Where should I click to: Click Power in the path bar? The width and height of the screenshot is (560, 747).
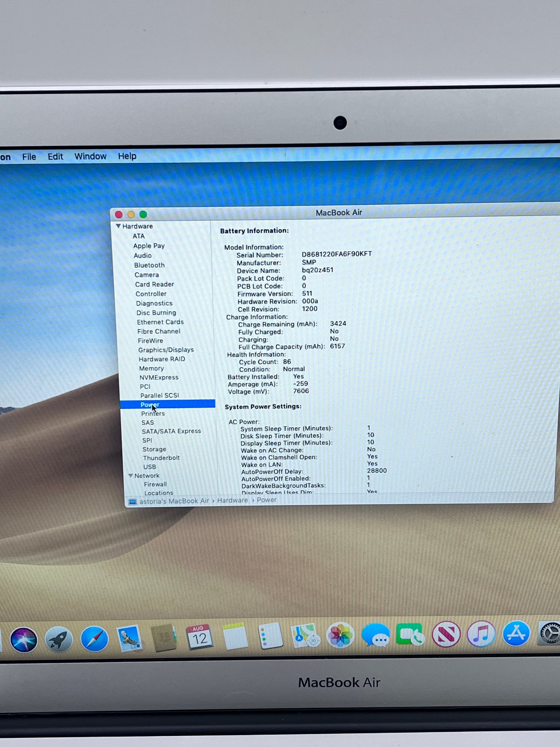267,500
